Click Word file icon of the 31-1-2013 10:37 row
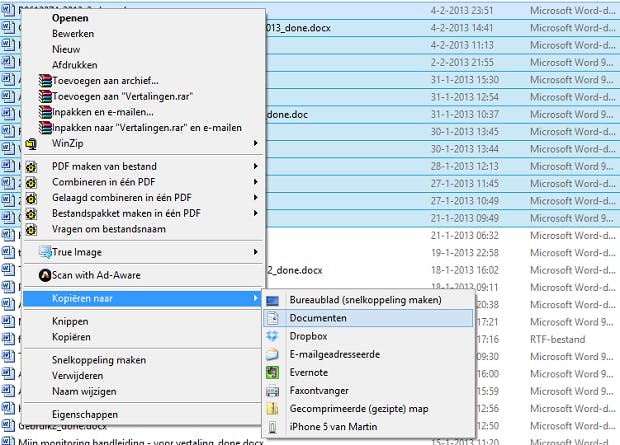 point(8,114)
